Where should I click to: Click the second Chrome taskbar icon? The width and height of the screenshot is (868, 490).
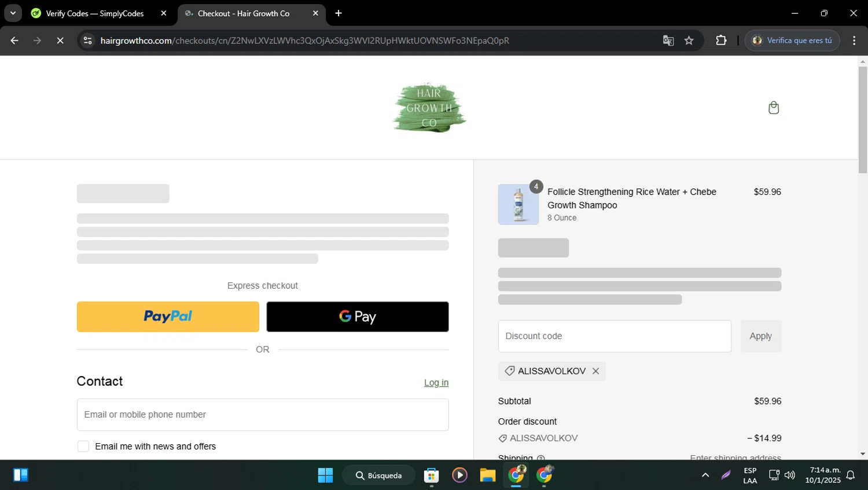point(545,475)
